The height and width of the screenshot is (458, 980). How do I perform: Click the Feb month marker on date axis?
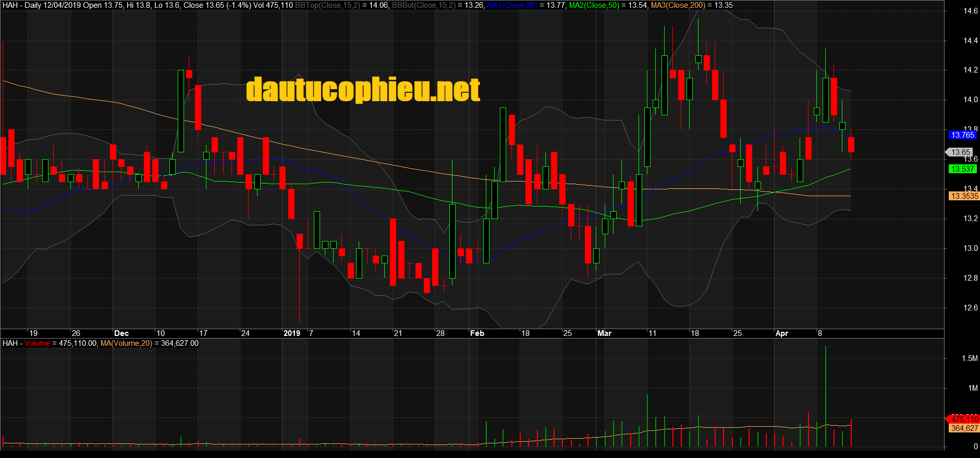pos(477,333)
